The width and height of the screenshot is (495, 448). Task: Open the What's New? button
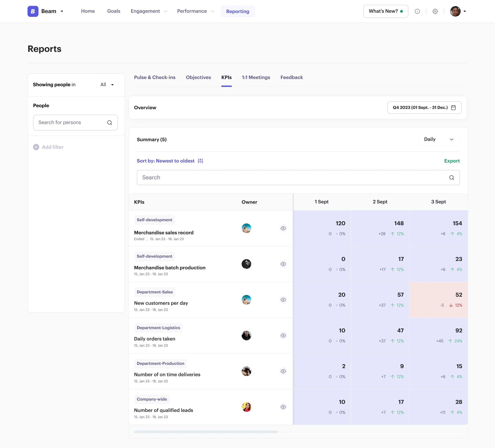(386, 11)
